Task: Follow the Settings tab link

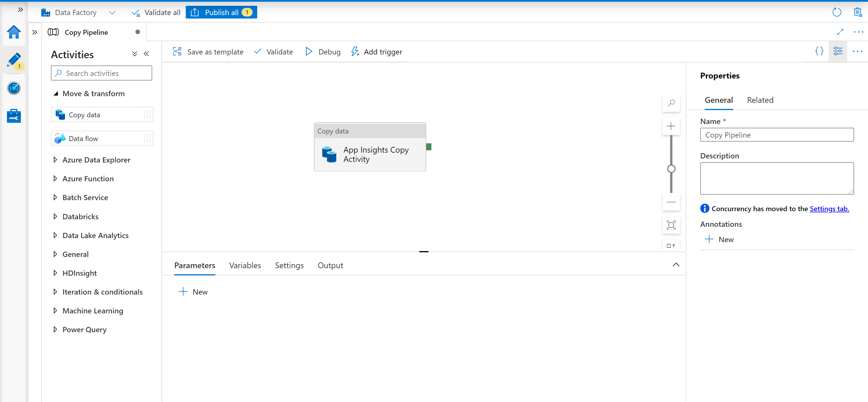Action: pyautogui.click(x=829, y=209)
